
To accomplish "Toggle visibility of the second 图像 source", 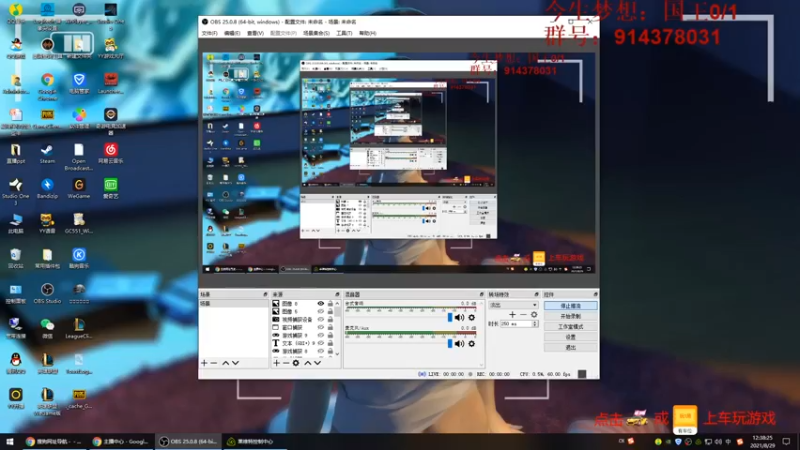I will [320, 311].
